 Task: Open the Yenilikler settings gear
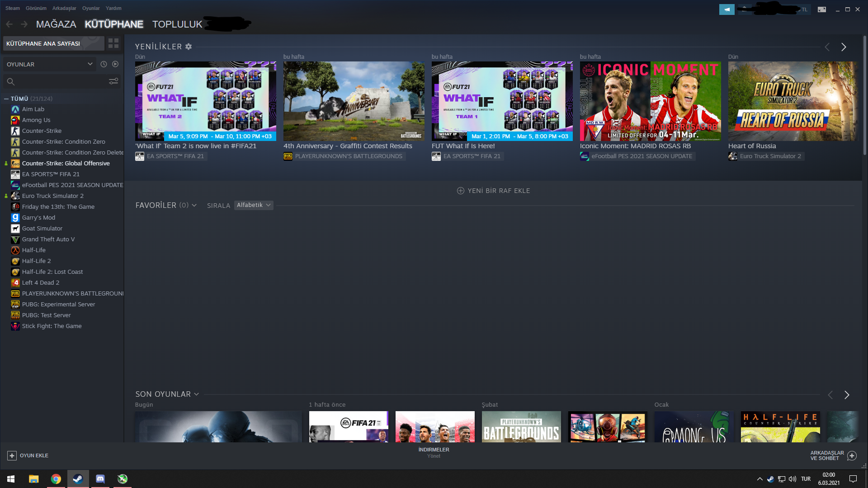tap(189, 47)
